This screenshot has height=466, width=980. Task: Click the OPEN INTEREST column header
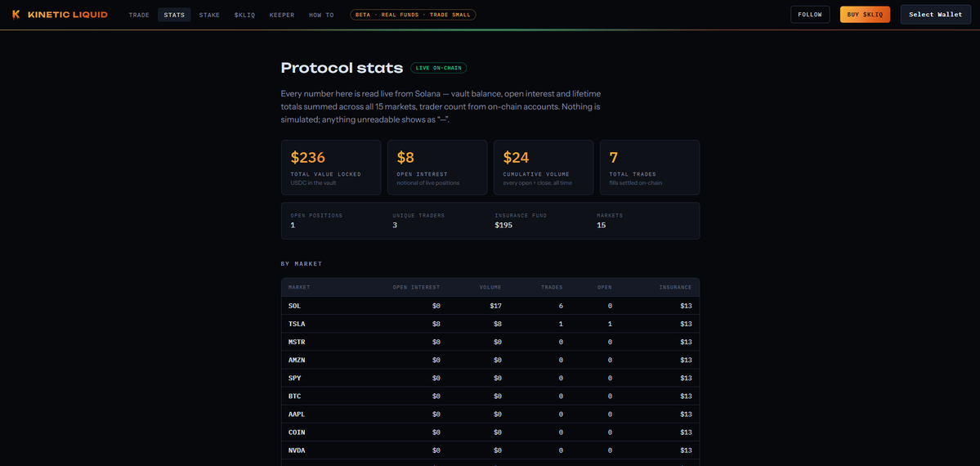(x=416, y=287)
